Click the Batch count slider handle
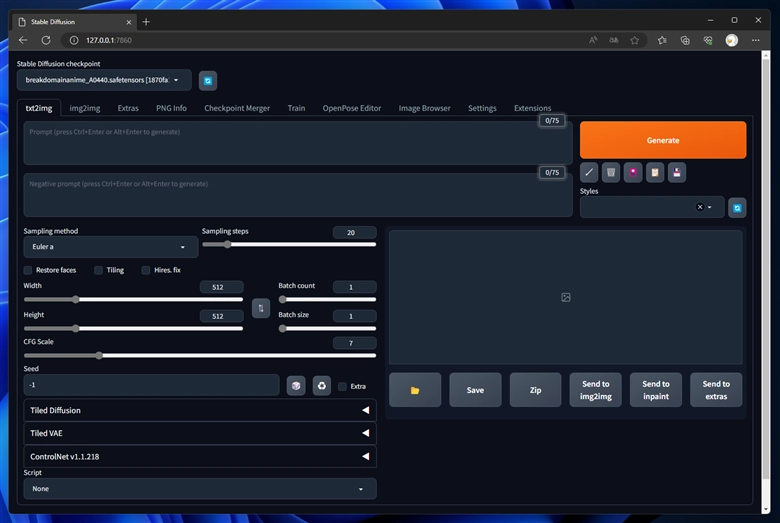Viewport: 780px width, 523px height. click(283, 300)
